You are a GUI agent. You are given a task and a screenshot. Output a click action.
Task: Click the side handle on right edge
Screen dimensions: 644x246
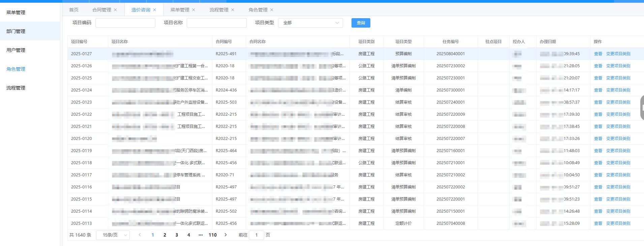coord(642,108)
